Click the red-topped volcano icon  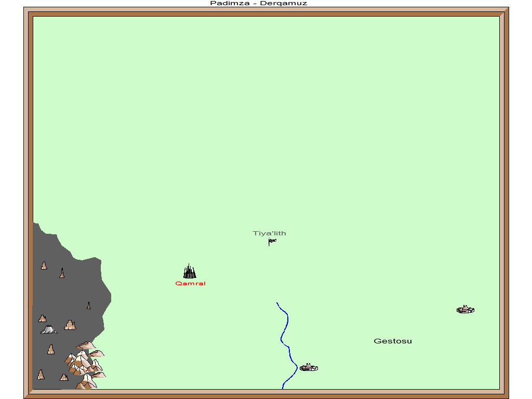[x=49, y=329]
